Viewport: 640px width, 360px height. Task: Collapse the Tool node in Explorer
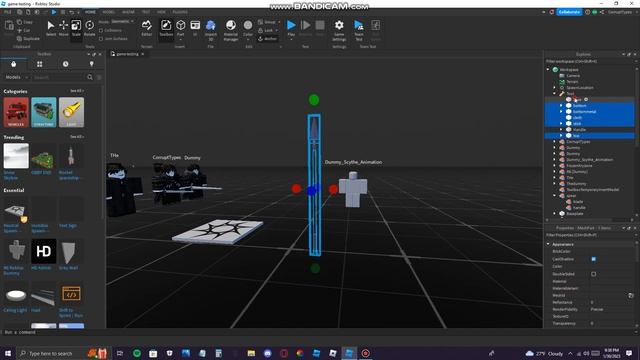555,93
